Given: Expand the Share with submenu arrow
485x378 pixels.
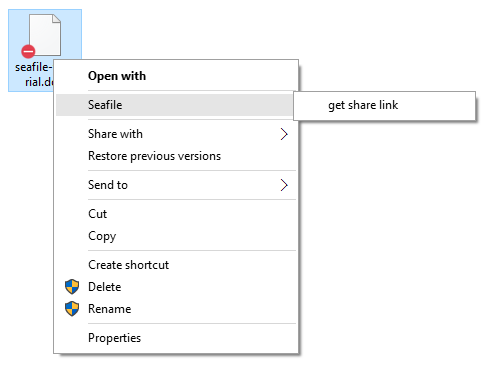Looking at the screenshot, I should coord(284,134).
